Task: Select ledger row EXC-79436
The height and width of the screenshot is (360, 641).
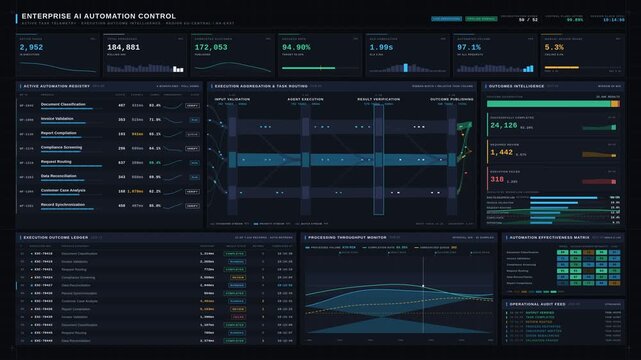Action: tap(157, 309)
